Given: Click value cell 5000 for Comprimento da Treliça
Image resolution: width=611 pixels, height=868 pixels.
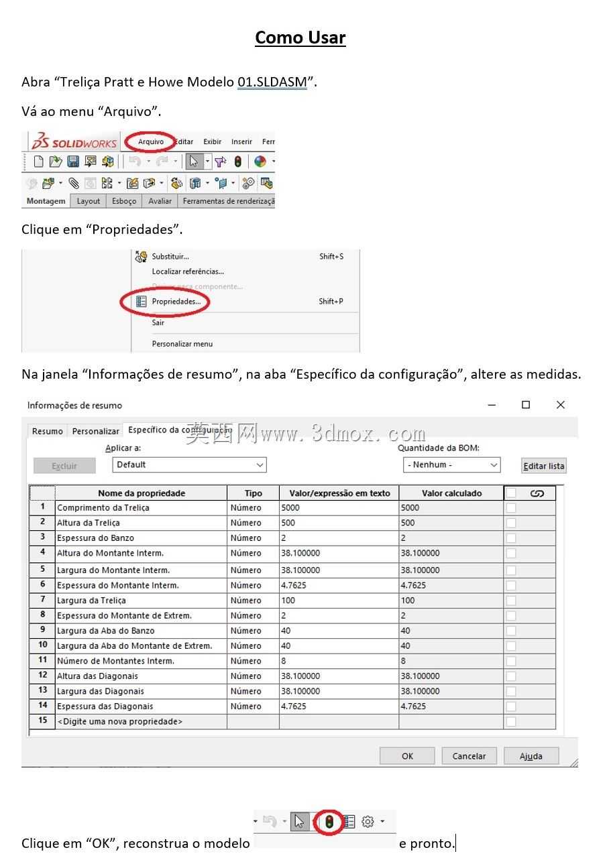Looking at the screenshot, I should tap(339, 508).
